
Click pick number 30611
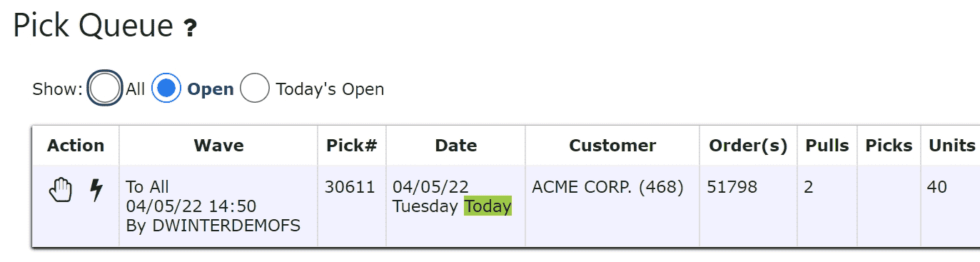(350, 188)
